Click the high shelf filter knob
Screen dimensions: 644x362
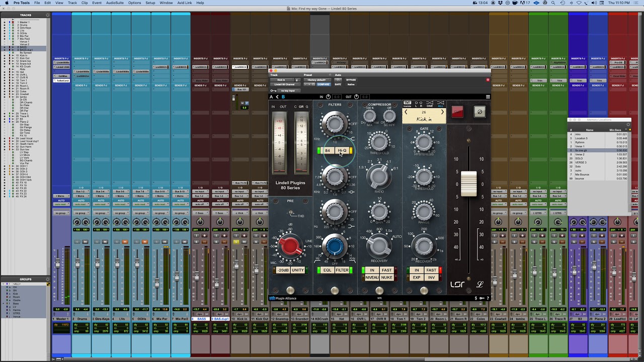335,123
